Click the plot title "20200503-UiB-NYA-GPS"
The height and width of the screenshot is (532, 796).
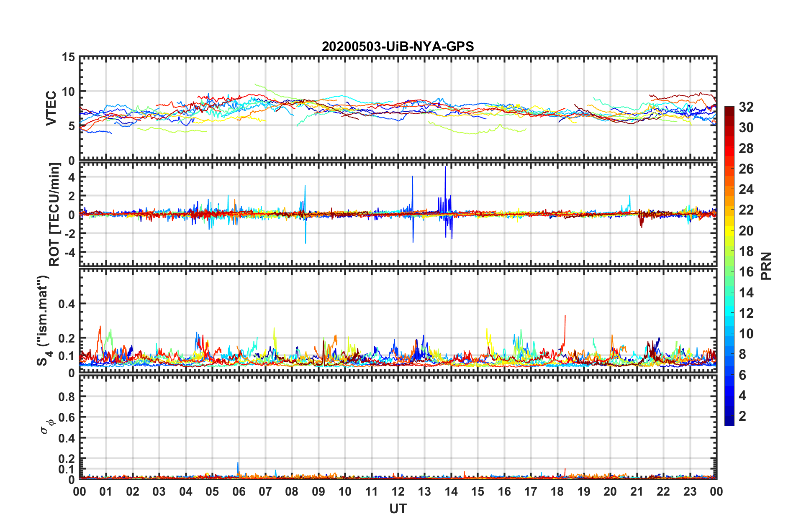398,46
